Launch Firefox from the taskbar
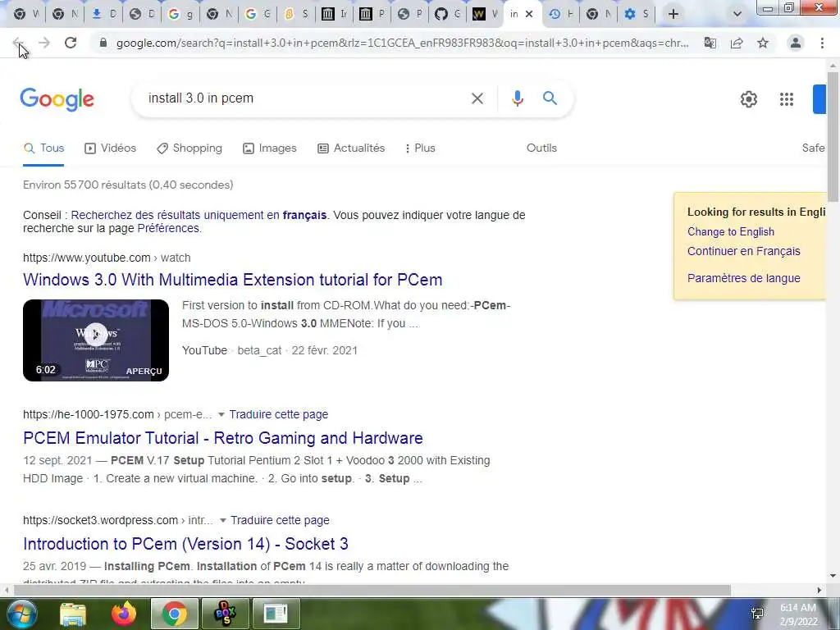 tap(123, 614)
